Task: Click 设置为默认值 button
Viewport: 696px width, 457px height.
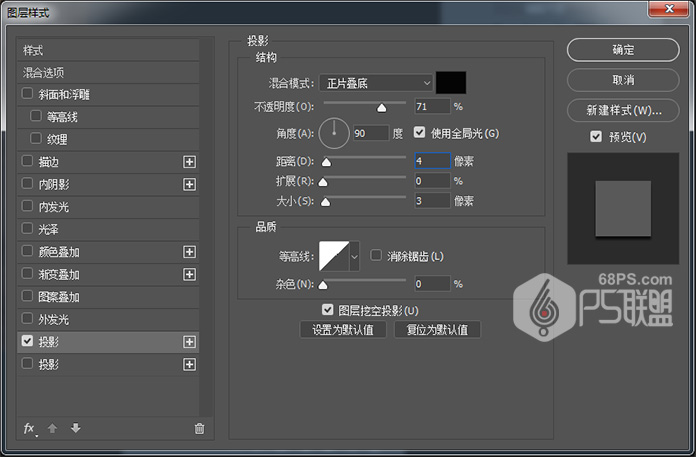Action: pyautogui.click(x=343, y=330)
